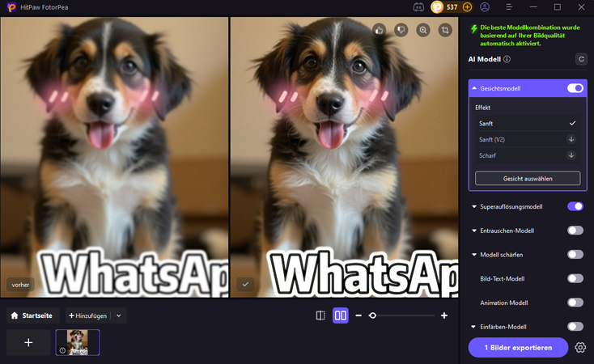Click the coin credits icon
Image resolution: width=594 pixels, height=364 pixels.
437,7
